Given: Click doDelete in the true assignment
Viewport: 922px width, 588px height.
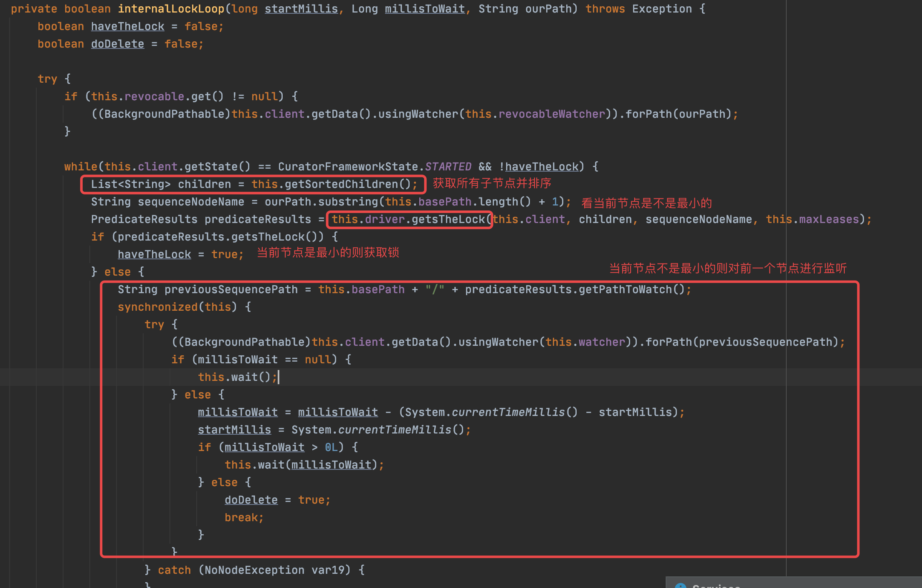Looking at the screenshot, I should tap(251, 500).
